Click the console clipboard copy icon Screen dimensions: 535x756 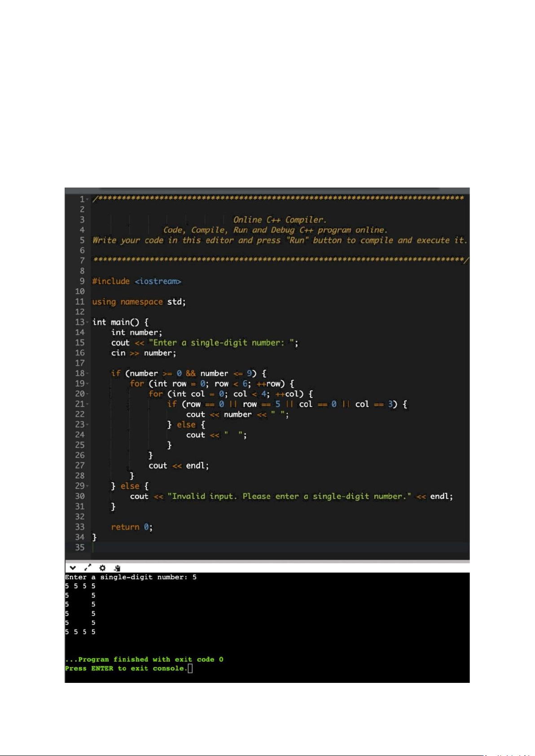117,568
